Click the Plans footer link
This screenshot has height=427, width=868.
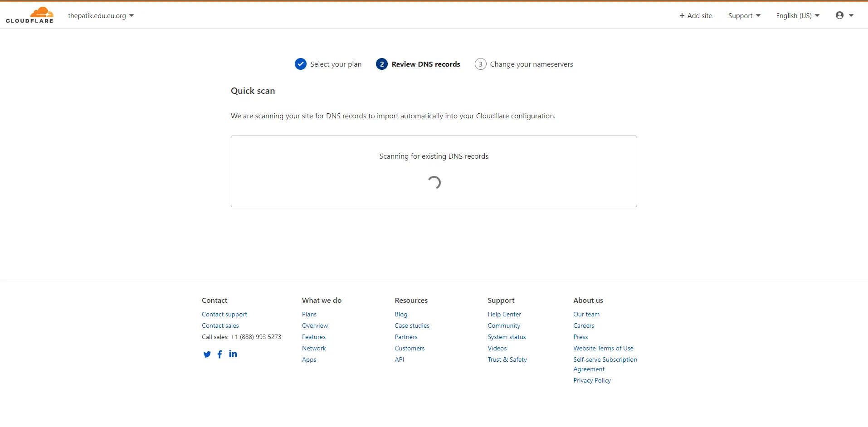click(309, 314)
